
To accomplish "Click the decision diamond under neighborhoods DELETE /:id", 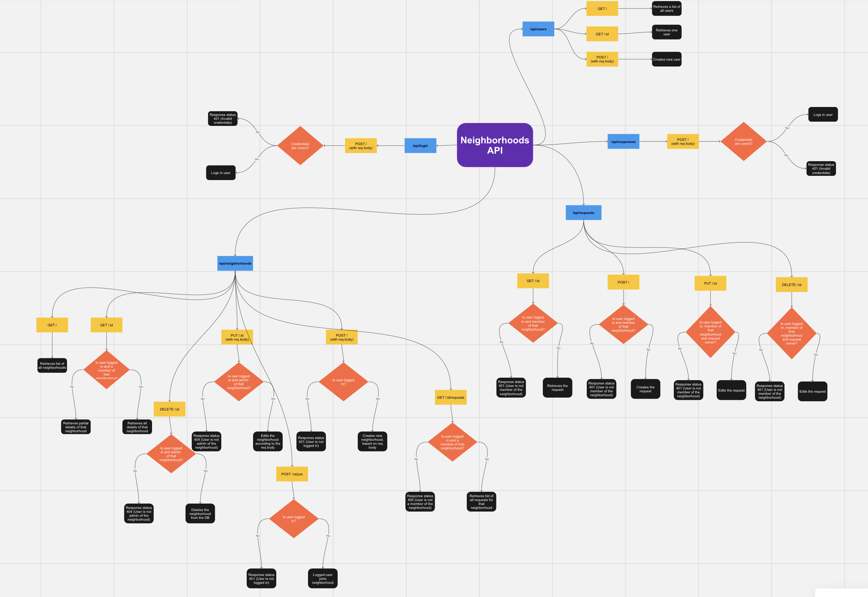I will tap(171, 454).
